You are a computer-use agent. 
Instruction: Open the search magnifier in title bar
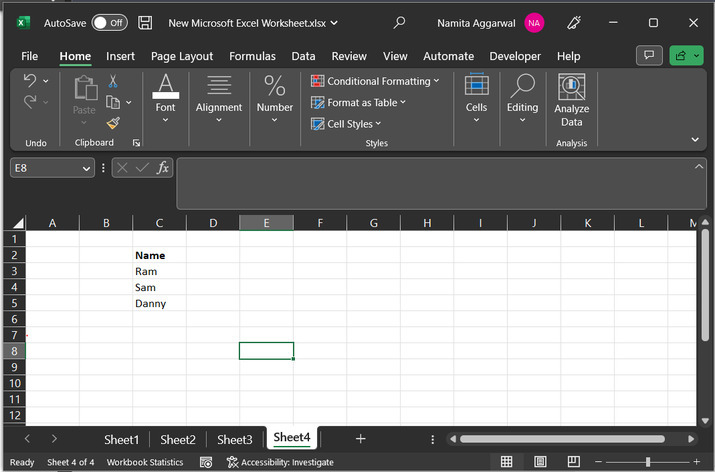400,22
